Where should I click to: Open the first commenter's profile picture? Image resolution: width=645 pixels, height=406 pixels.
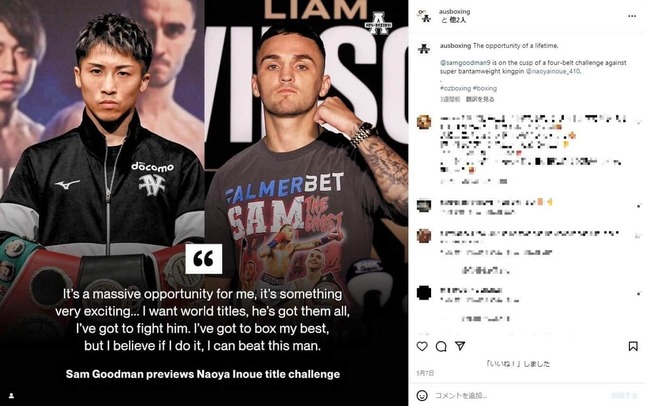coord(424,122)
